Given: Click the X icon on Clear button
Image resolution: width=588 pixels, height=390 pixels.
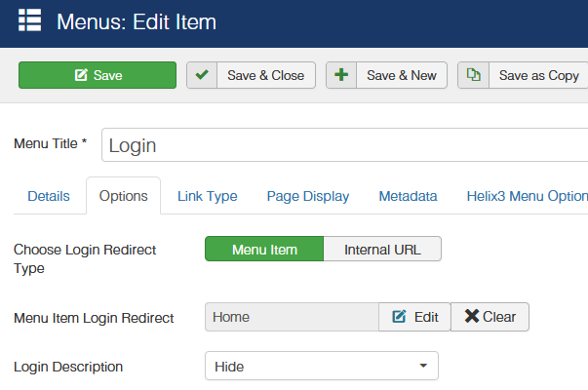Looking at the screenshot, I should [472, 317].
